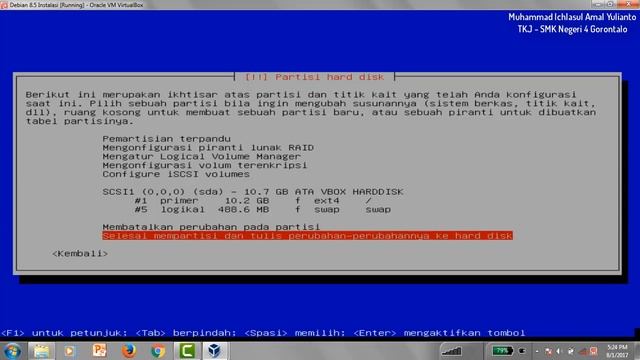
Task: Click TKJ - SMK Negeri 4 Gorontalo text
Action: click(x=572, y=29)
